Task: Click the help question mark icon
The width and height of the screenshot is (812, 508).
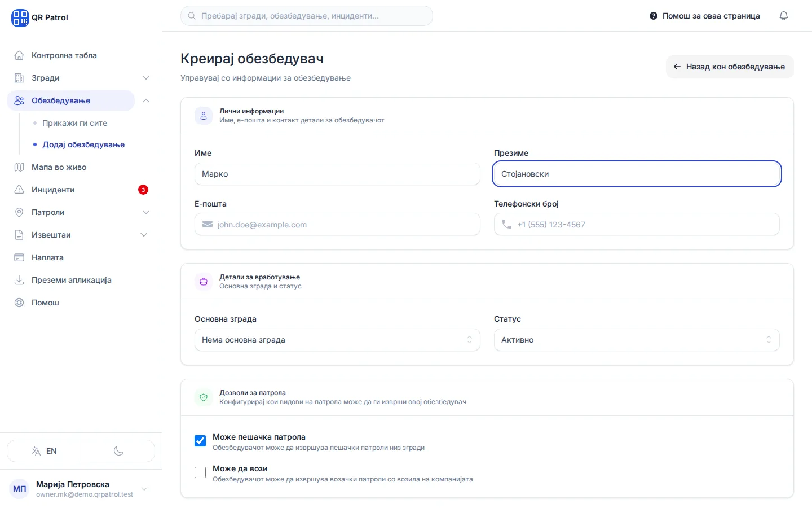Action: pyautogui.click(x=654, y=16)
